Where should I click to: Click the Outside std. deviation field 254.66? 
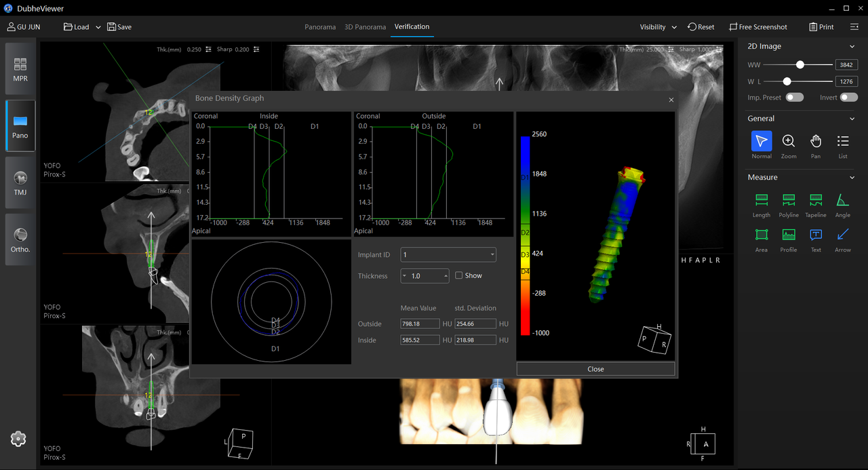pos(475,324)
